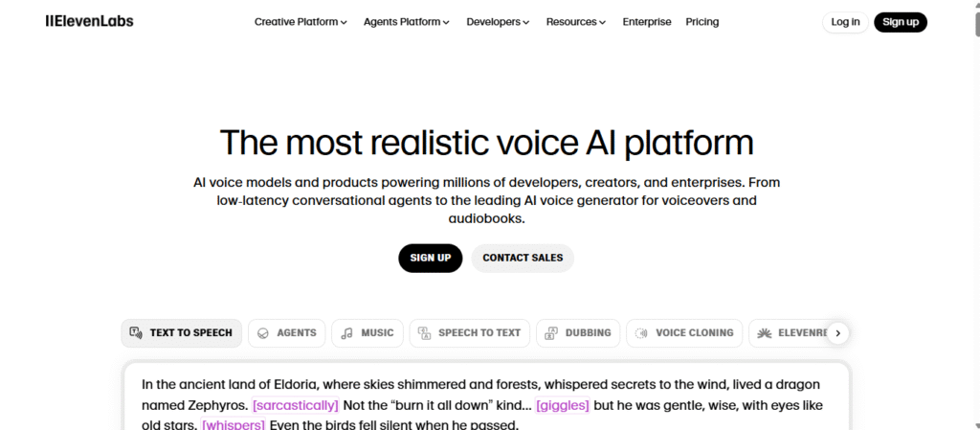Click the Speech to Text icon
Screen dimensions: 980x430
click(x=424, y=333)
